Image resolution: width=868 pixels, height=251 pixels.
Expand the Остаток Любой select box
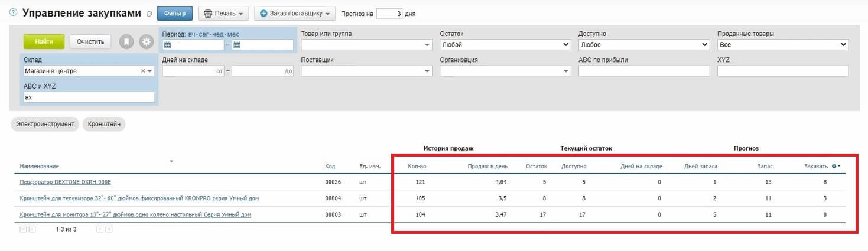[506, 44]
